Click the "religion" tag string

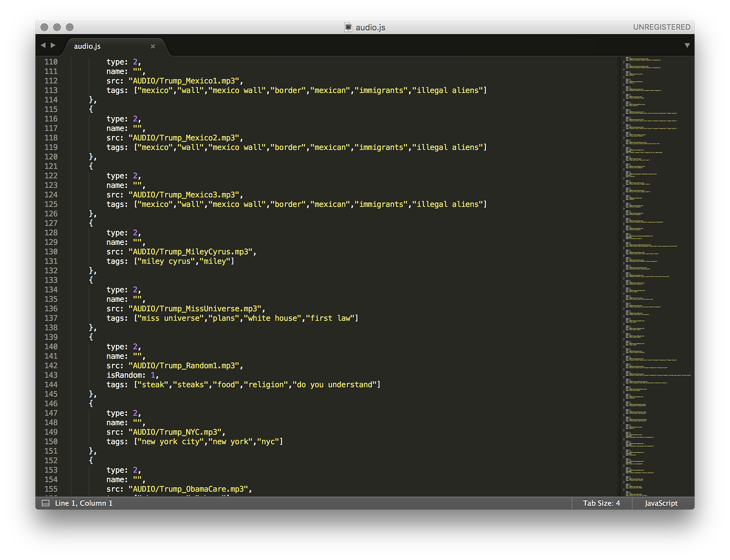pyautogui.click(x=266, y=385)
